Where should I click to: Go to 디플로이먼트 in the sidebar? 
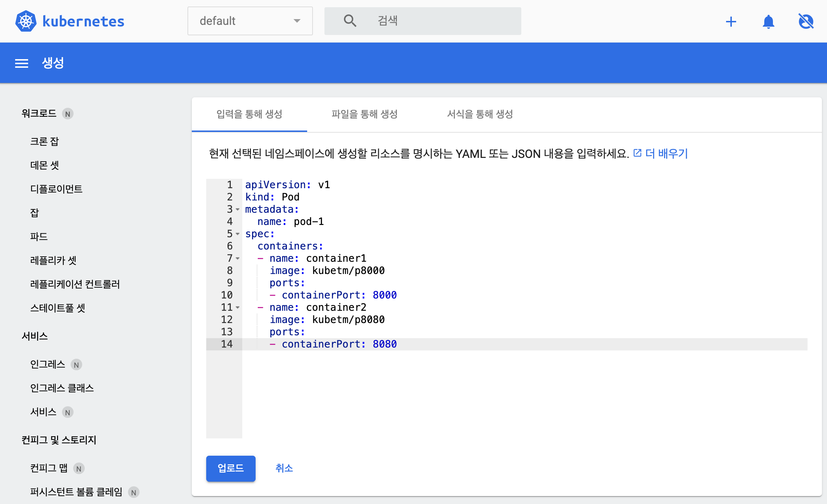(x=56, y=189)
